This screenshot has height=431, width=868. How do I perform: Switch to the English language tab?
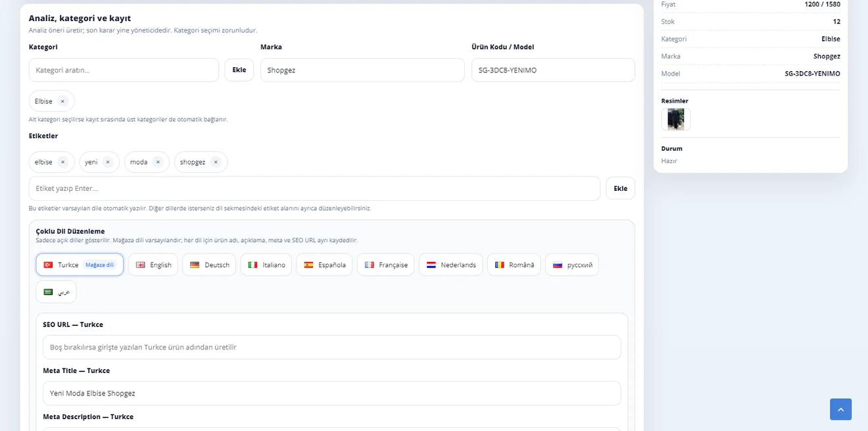[153, 265]
